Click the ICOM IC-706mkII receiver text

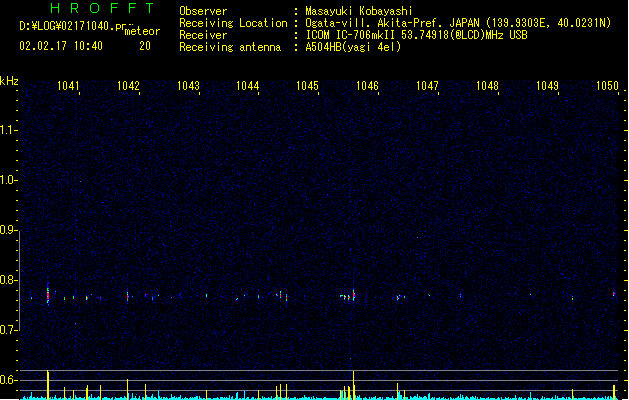(x=416, y=35)
